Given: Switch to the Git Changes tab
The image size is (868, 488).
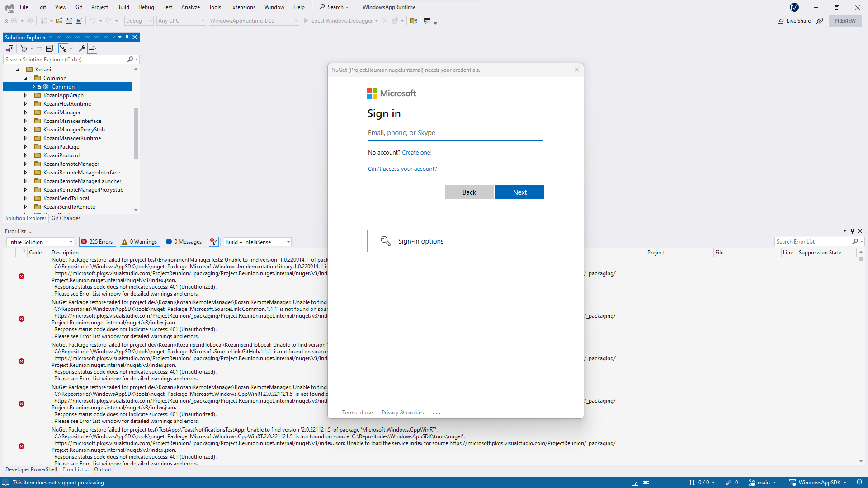Looking at the screenshot, I should click(x=66, y=218).
